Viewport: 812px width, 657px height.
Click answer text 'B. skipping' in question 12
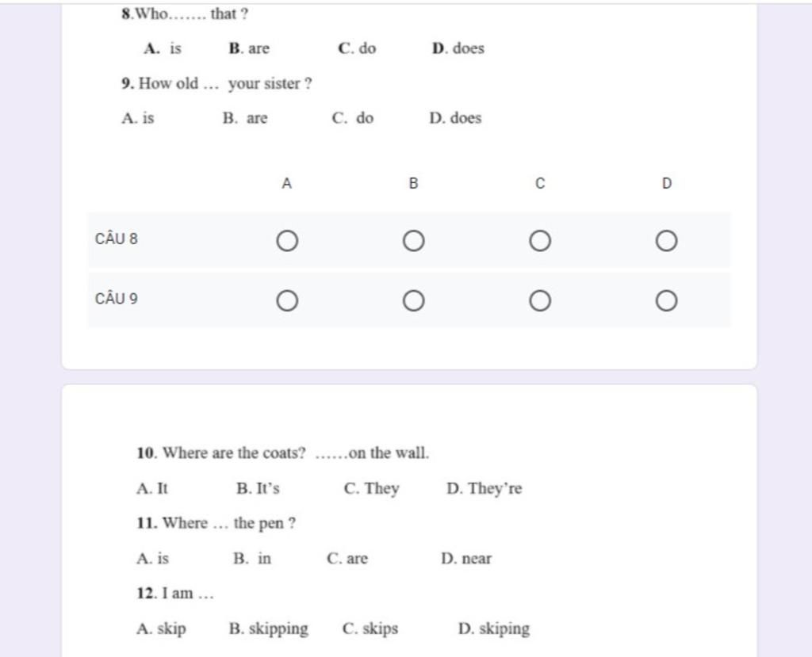point(268,628)
